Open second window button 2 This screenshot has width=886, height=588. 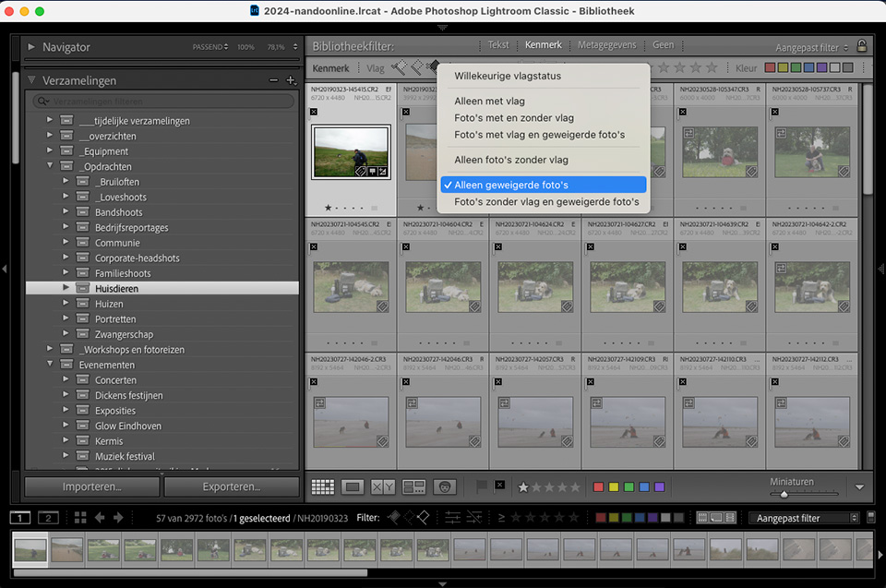tap(48, 517)
